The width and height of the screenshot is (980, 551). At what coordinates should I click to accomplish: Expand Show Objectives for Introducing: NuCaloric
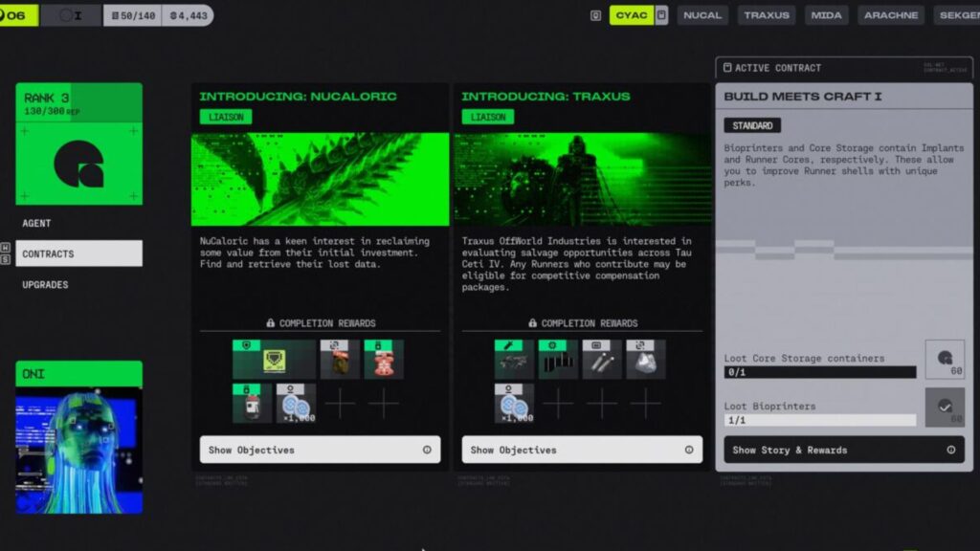click(x=320, y=450)
